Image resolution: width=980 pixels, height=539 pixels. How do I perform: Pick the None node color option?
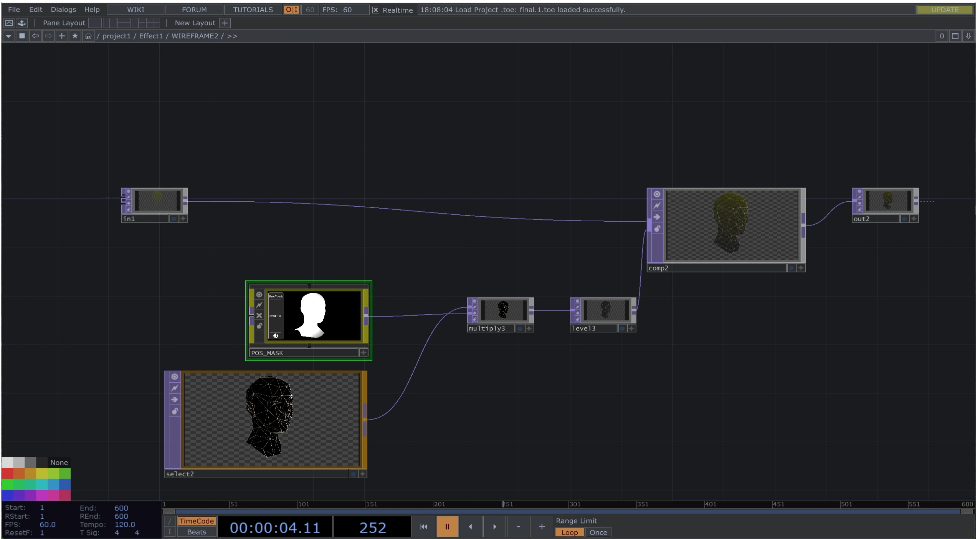pos(59,463)
